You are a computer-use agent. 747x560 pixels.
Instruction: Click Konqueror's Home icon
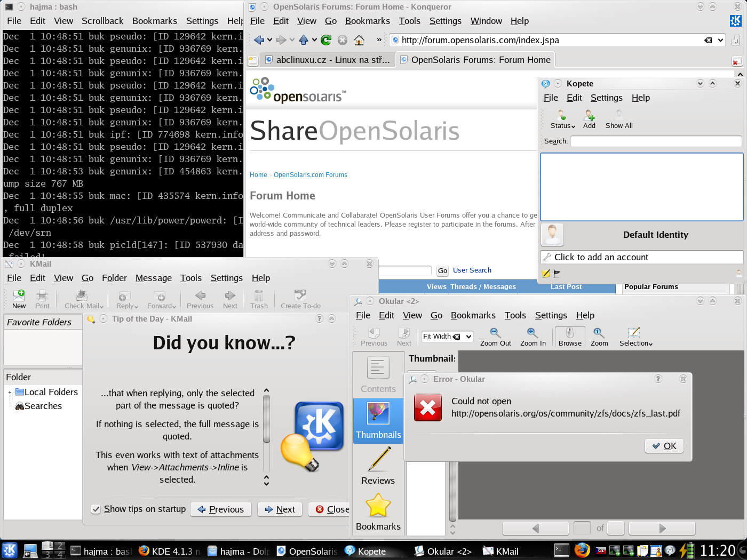coord(359,40)
